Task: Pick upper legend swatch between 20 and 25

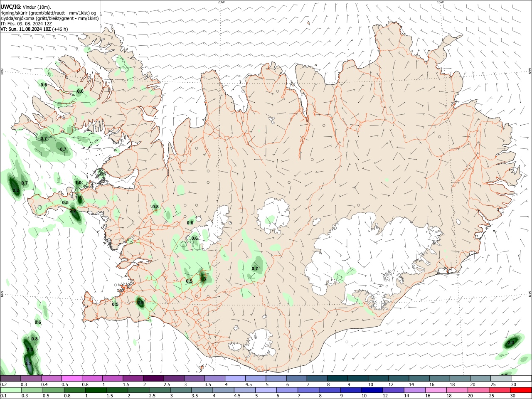Action: pos(481,378)
